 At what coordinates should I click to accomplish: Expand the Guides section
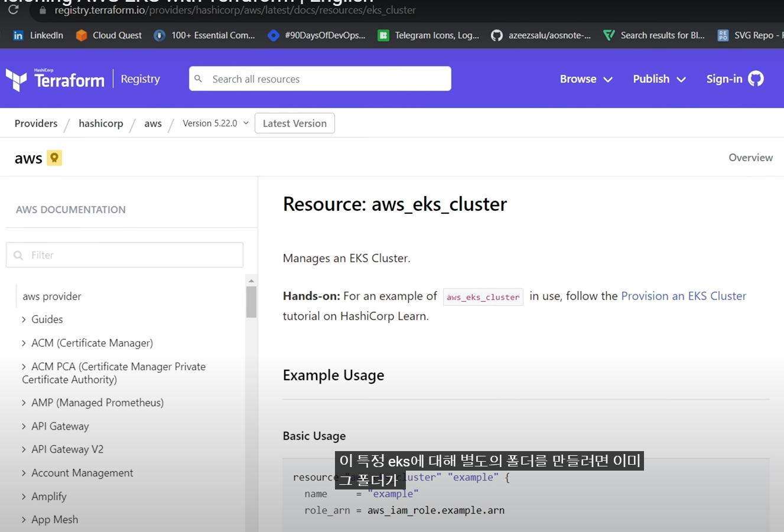[x=42, y=319]
